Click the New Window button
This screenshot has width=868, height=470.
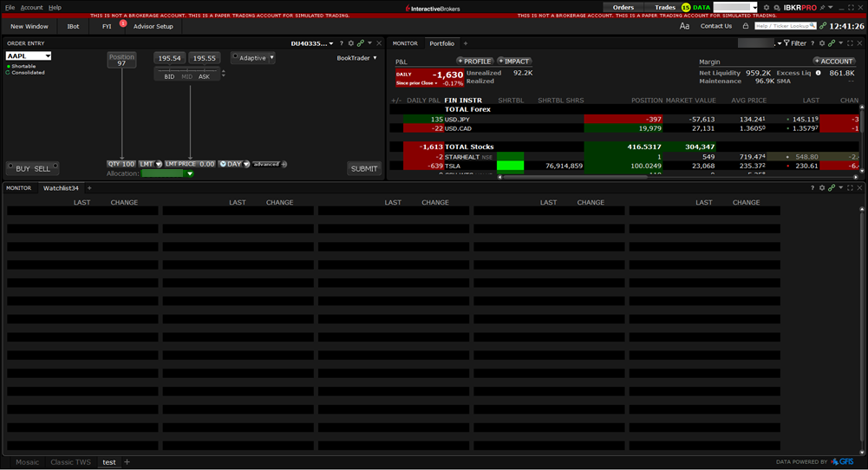pyautogui.click(x=29, y=26)
